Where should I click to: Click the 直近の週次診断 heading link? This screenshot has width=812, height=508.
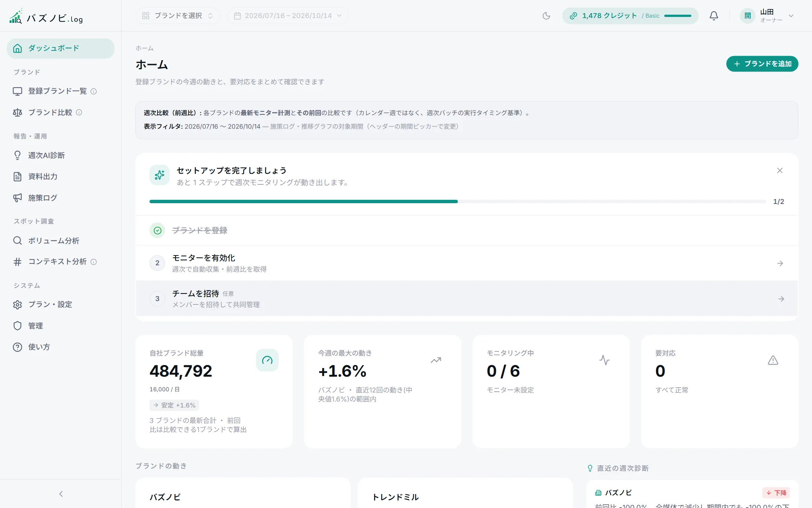(x=623, y=468)
